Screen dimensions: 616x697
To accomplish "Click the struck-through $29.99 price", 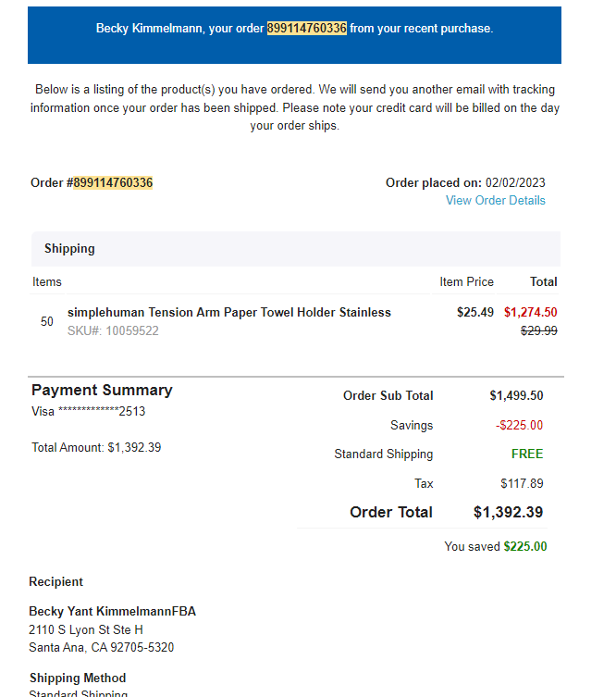I will 538,330.
